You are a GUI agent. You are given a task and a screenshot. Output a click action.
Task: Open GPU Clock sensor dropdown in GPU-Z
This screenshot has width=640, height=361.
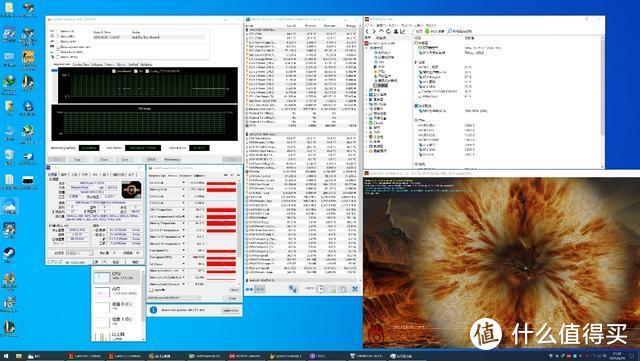click(183, 183)
